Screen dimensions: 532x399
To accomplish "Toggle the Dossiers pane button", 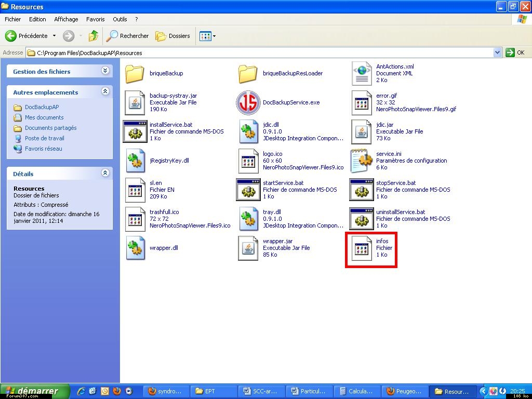I will 172,36.
